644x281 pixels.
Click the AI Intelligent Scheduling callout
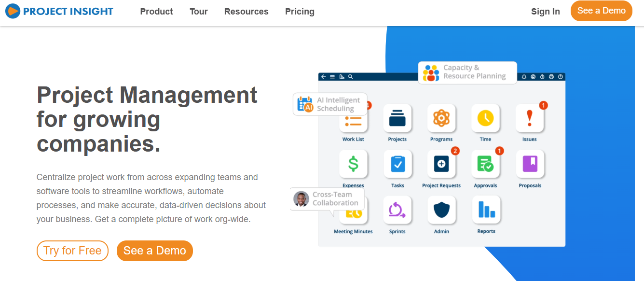click(x=330, y=104)
